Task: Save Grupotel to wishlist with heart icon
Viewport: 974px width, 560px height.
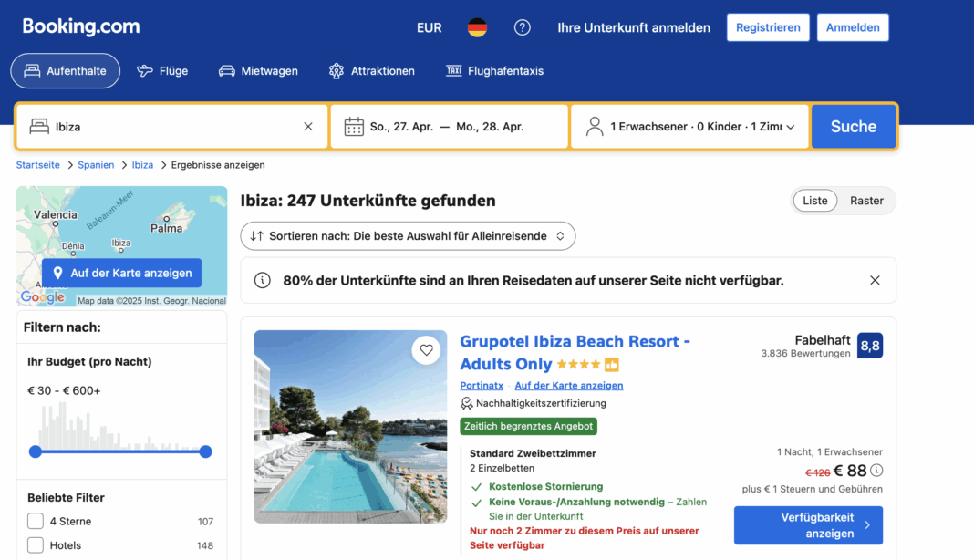Action: (x=426, y=349)
